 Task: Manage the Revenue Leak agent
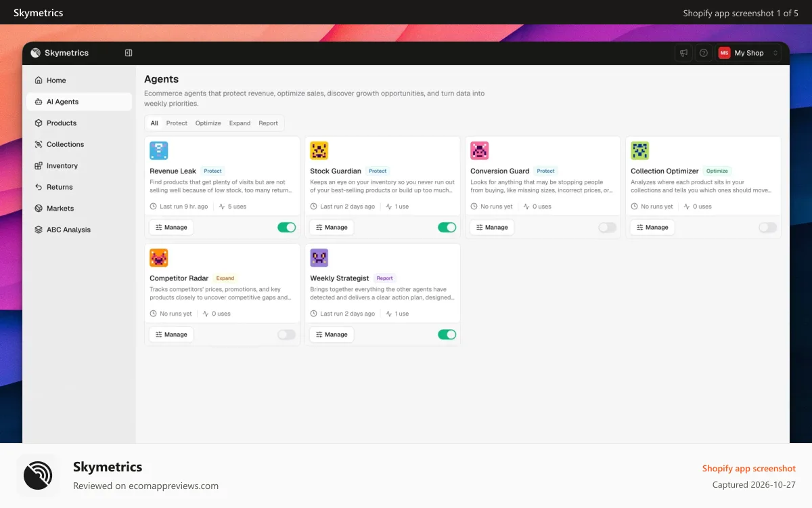tap(171, 228)
